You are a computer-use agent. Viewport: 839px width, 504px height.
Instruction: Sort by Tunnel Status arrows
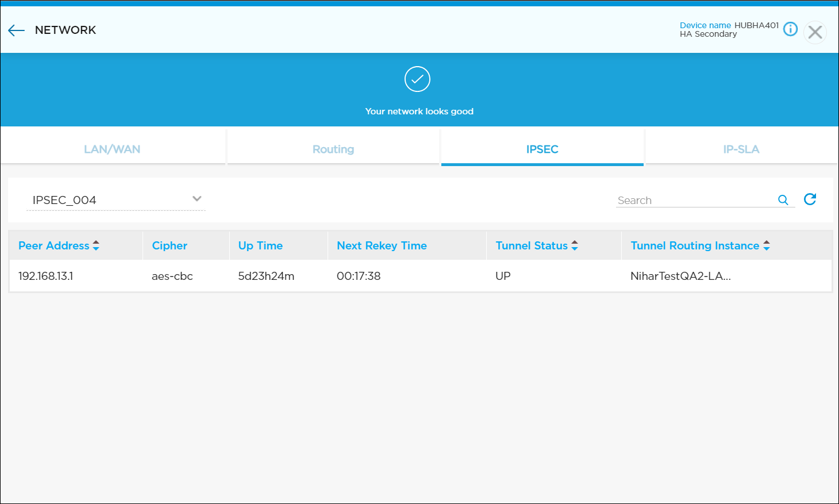[x=574, y=246]
